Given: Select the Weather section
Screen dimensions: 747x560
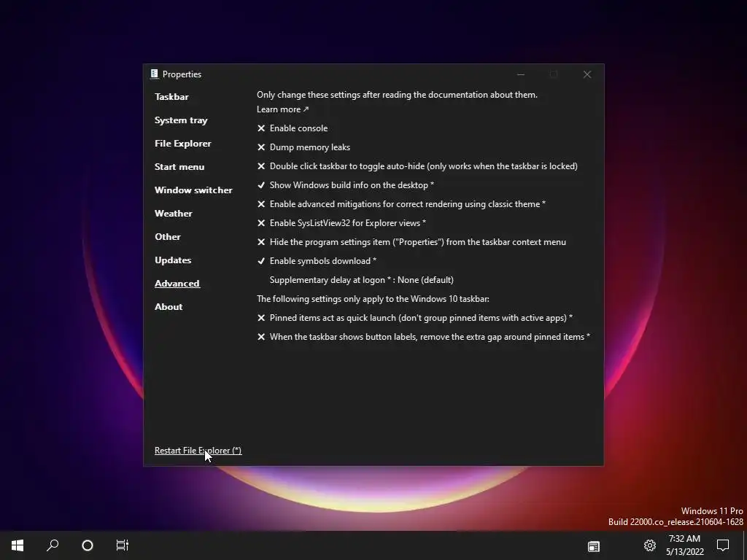Looking at the screenshot, I should pos(174,214).
